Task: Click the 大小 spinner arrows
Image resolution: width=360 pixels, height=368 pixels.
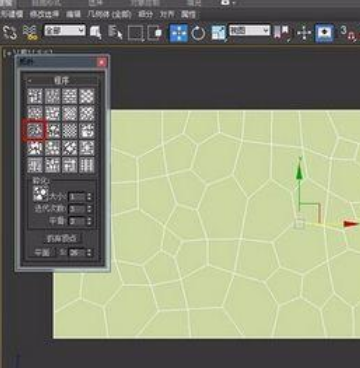Action: 89,197
